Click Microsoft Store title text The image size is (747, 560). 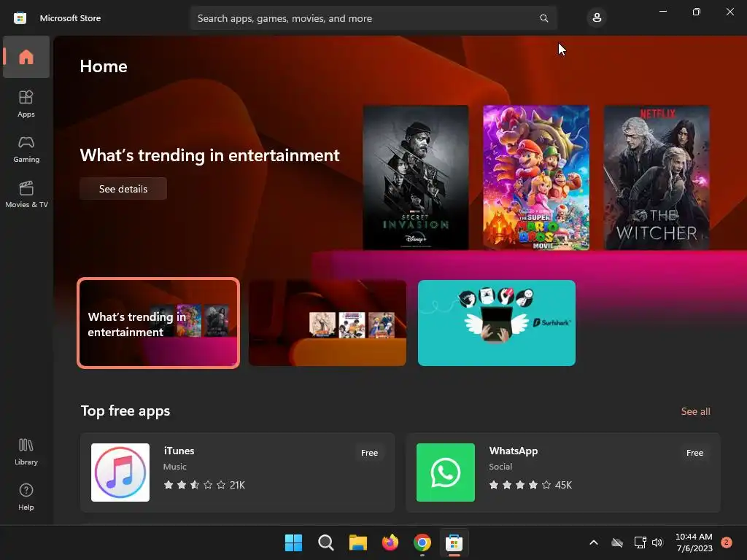coord(70,18)
